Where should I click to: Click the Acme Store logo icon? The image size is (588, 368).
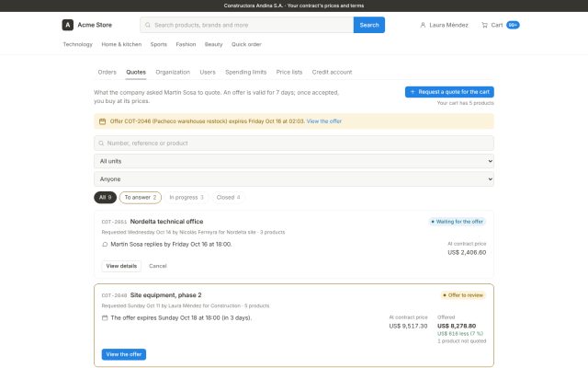click(67, 25)
